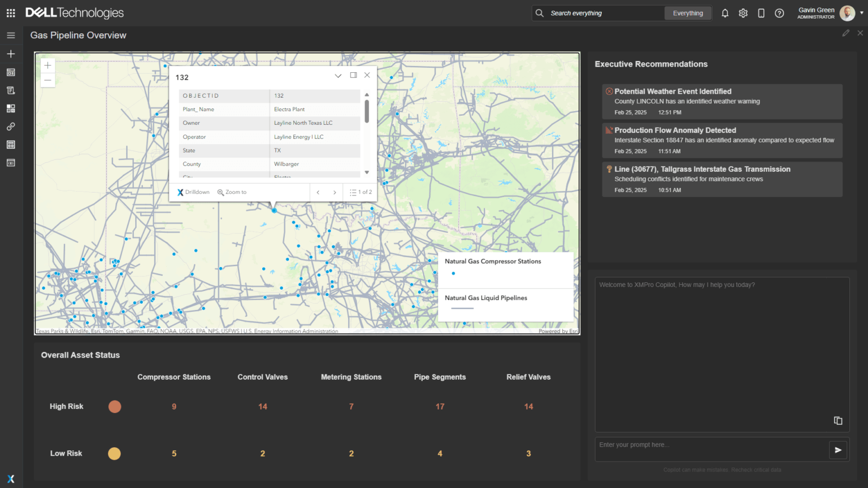Click Drilldown in the map popup
This screenshot has height=488, width=868.
point(193,192)
